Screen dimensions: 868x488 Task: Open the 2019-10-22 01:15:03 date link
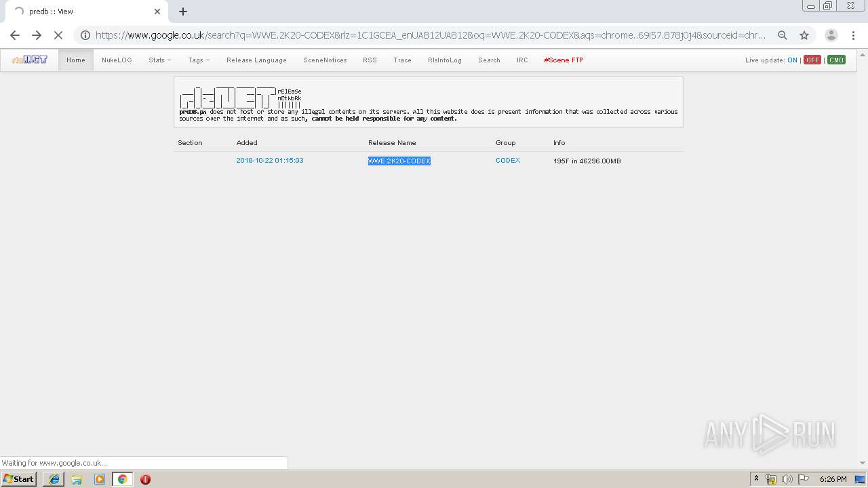pyautogui.click(x=270, y=161)
